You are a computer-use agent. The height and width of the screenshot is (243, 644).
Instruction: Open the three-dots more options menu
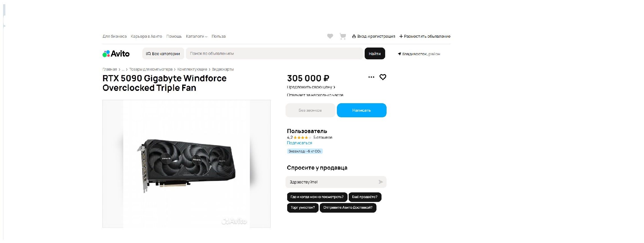coord(371,77)
